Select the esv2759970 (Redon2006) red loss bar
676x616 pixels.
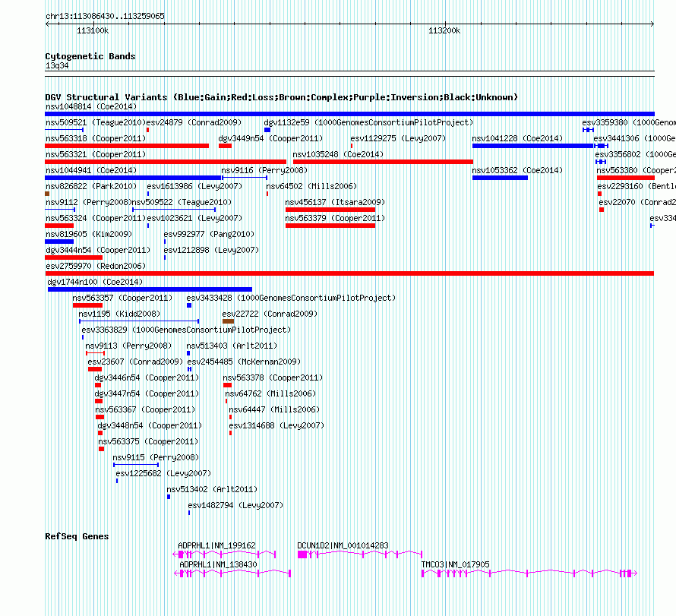349,273
